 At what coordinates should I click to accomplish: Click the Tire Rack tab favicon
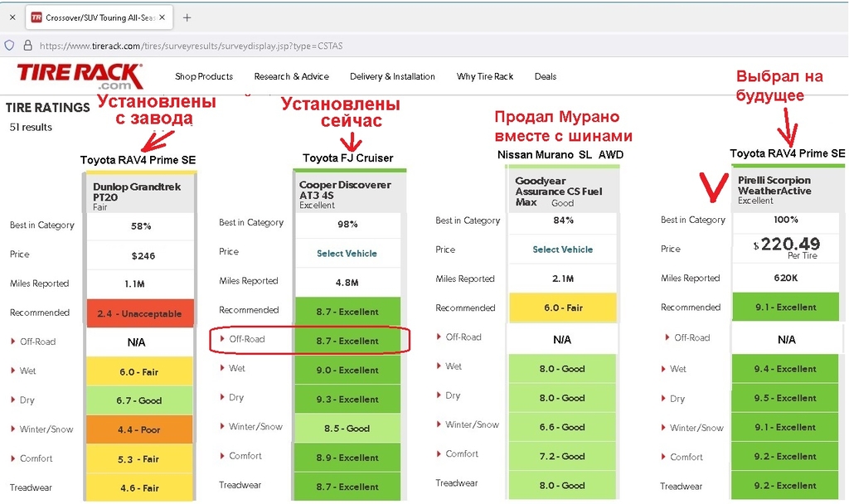coord(36,17)
